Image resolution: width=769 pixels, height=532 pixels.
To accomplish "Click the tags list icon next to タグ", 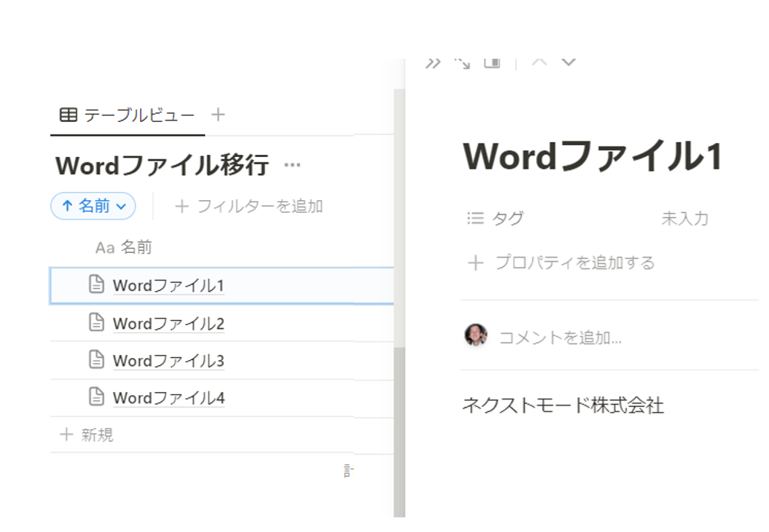I will (x=474, y=218).
